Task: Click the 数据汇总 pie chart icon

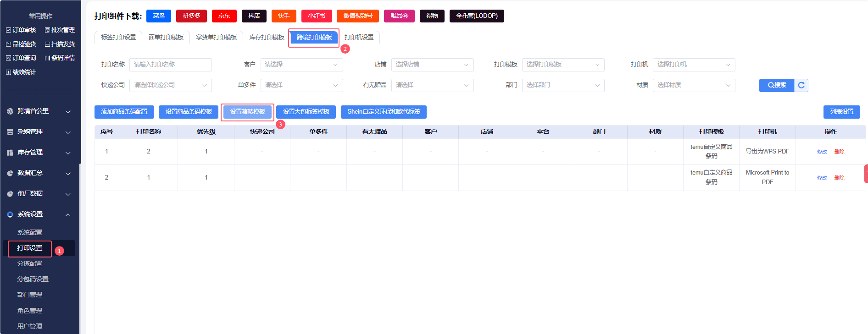Action: click(10, 173)
